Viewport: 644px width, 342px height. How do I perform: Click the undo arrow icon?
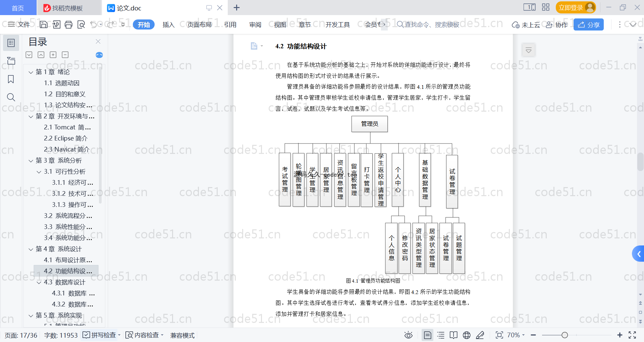pos(94,24)
